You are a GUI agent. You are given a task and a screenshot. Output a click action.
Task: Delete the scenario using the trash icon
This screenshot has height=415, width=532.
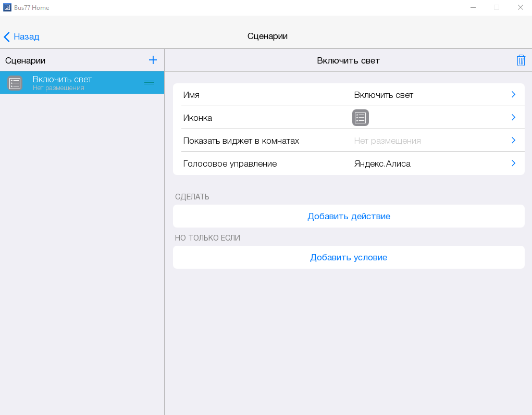521,60
